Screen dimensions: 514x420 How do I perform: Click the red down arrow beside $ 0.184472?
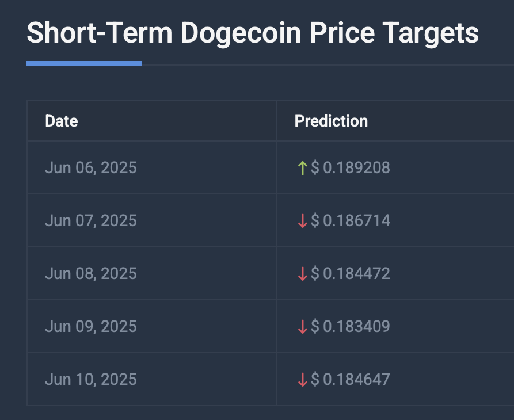302,274
